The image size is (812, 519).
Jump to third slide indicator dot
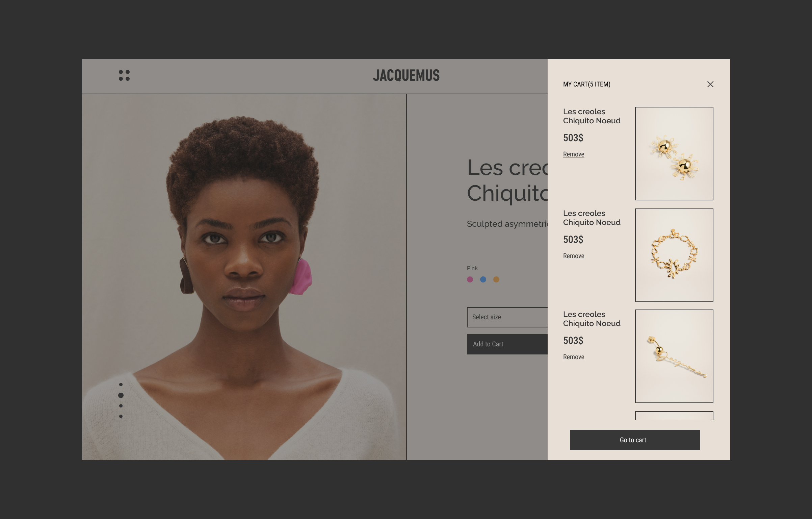[121, 406]
